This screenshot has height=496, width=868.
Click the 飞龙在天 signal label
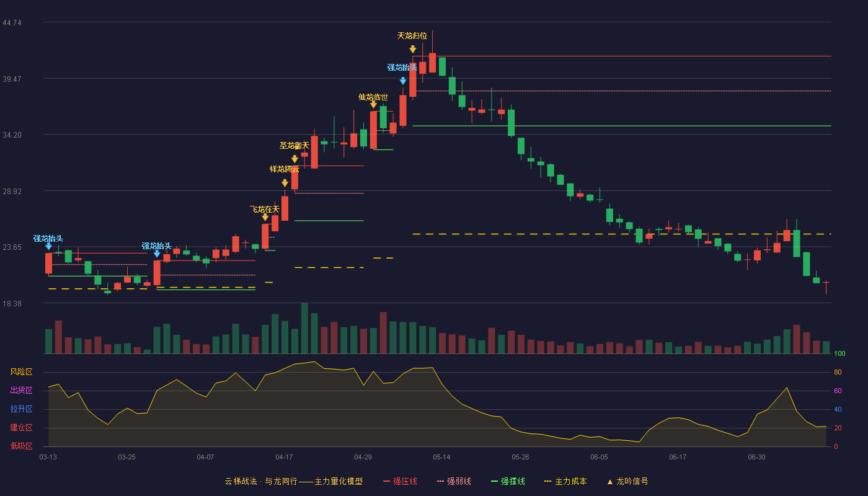(265, 210)
